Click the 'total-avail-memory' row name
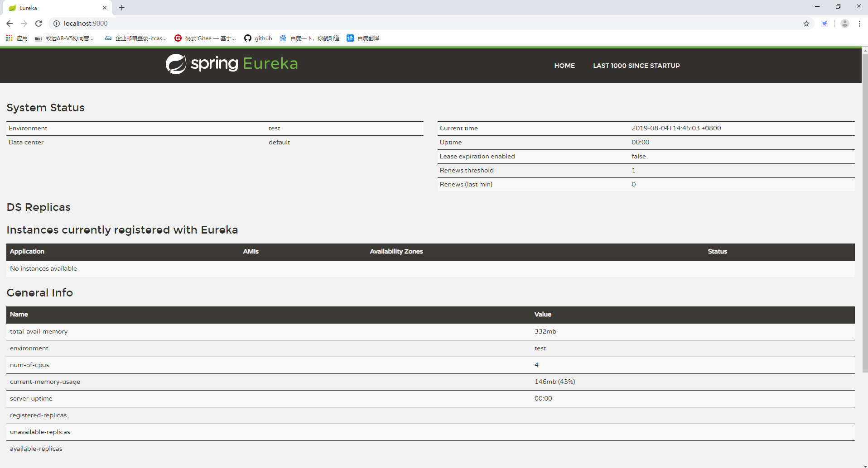Image resolution: width=868 pixels, height=468 pixels. pos(39,331)
